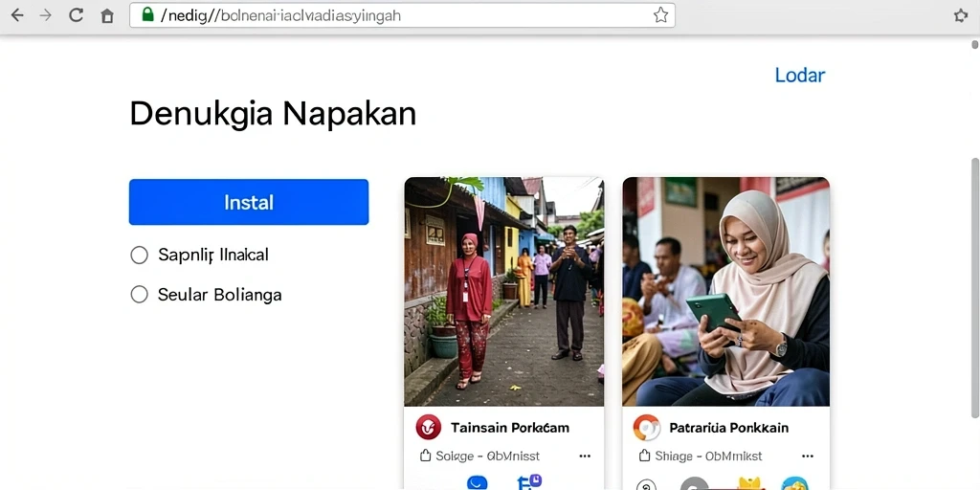Click the red Tainsain Porkcam avatar icon

428,428
